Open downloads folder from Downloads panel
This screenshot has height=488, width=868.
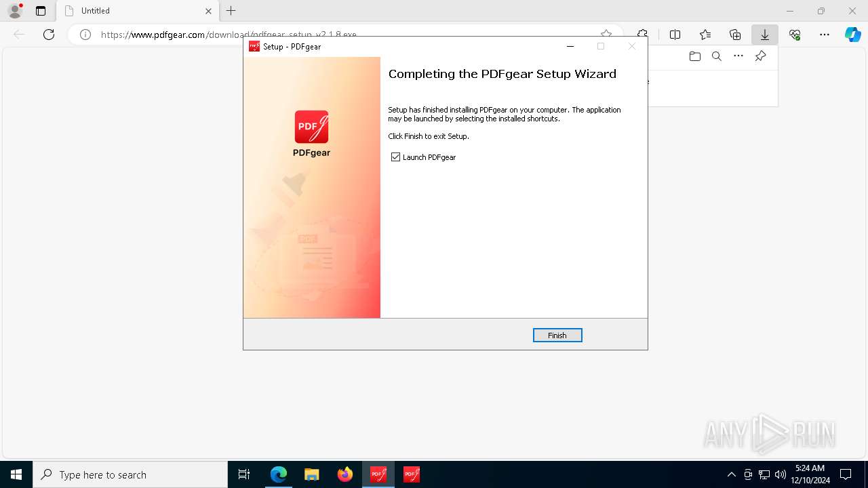click(x=695, y=56)
